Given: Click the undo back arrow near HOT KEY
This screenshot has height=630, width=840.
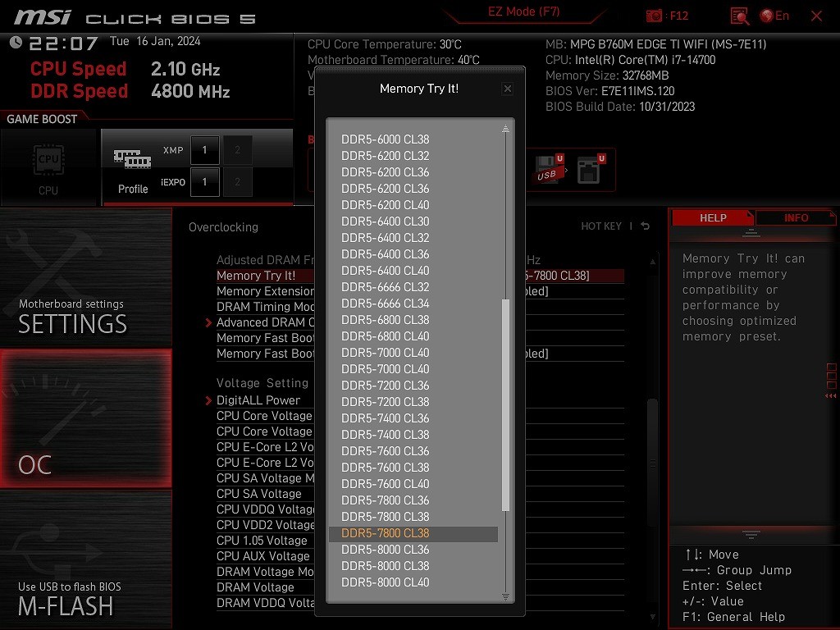Looking at the screenshot, I should coord(646,226).
